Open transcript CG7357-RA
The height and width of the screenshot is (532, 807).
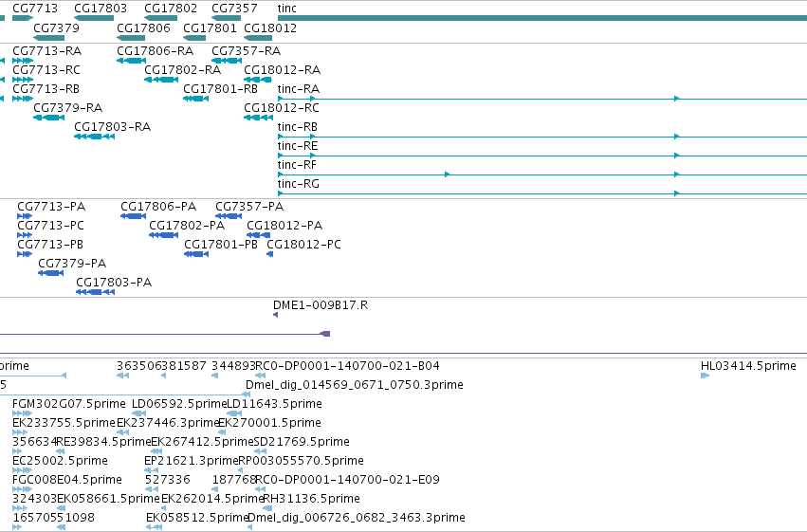click(246, 51)
